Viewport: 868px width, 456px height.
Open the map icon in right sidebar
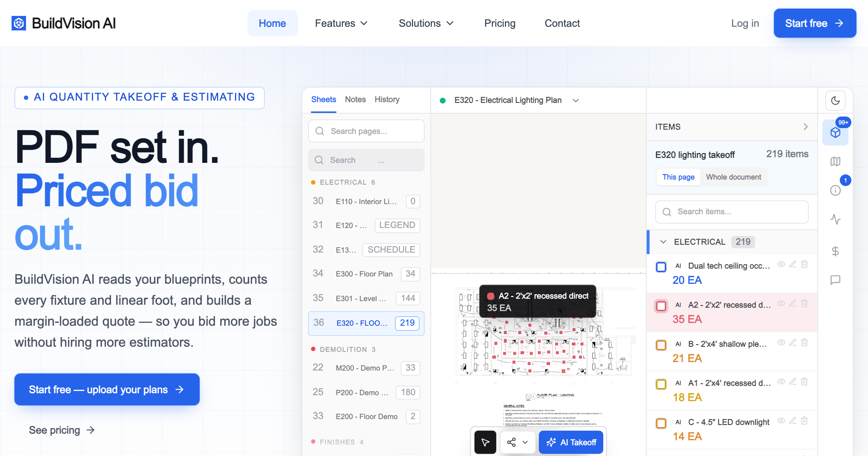click(835, 161)
